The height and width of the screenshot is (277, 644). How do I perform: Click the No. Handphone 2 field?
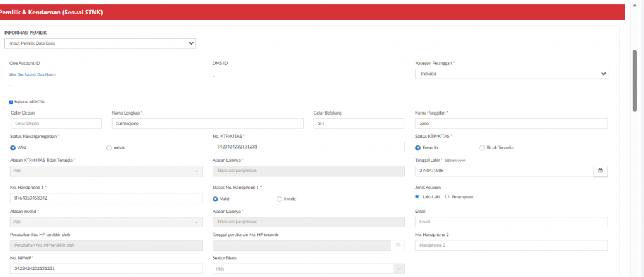tap(511, 245)
